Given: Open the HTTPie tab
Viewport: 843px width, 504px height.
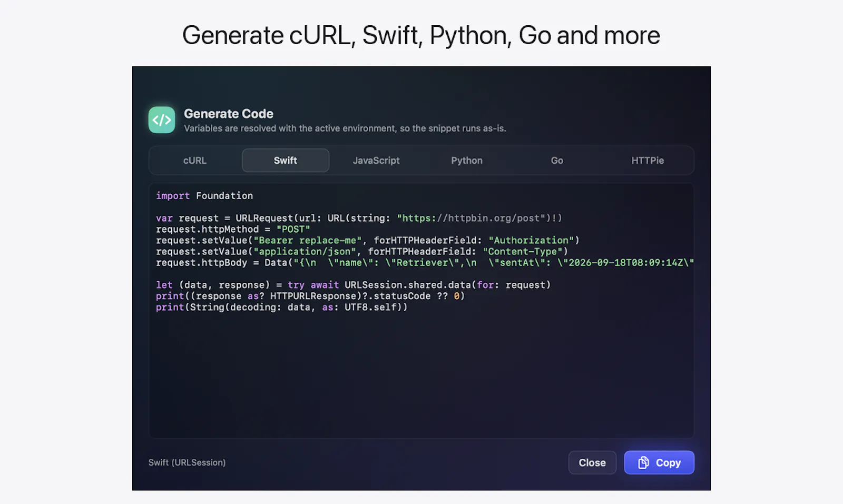Looking at the screenshot, I should click(x=648, y=161).
